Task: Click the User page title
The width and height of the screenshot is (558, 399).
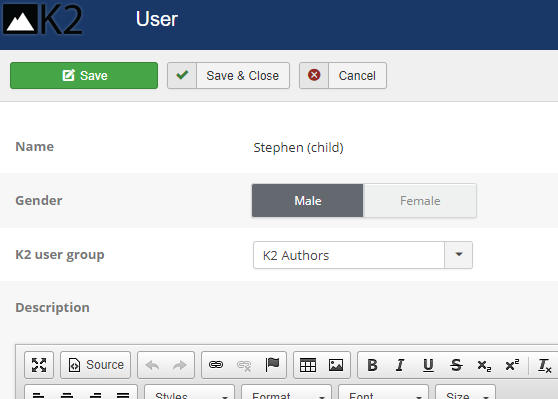Action: [157, 19]
